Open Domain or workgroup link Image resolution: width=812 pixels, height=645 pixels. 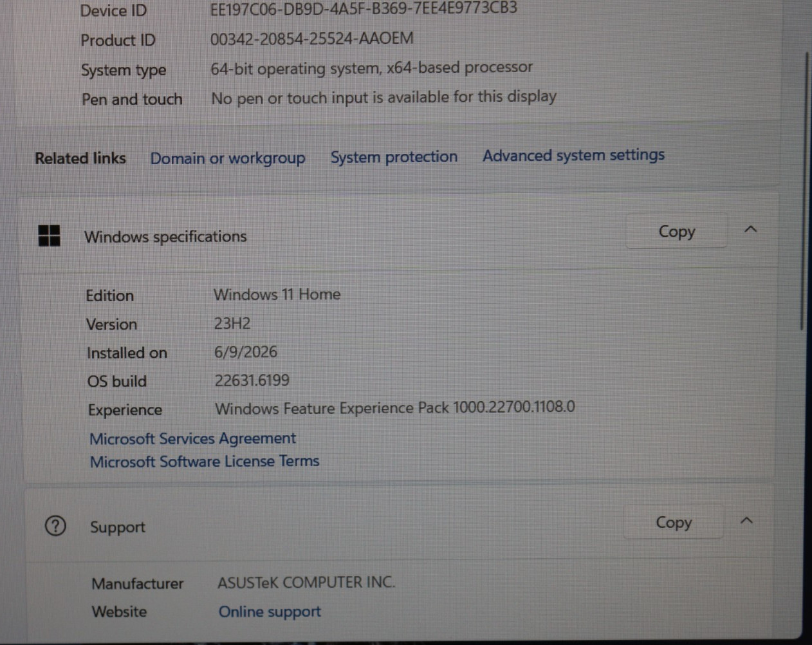coord(228,158)
